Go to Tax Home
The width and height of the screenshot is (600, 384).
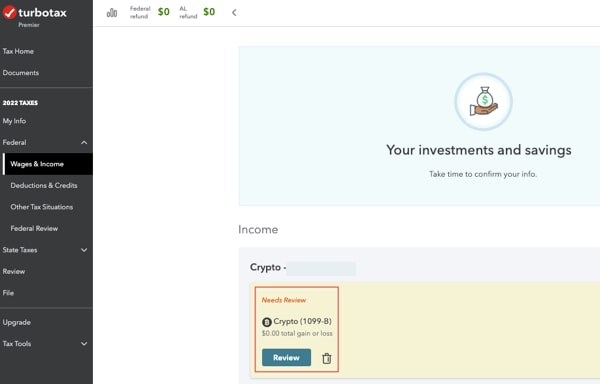(18, 51)
